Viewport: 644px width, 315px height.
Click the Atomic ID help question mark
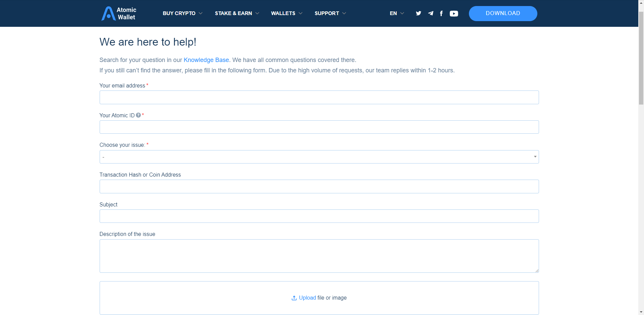[138, 115]
